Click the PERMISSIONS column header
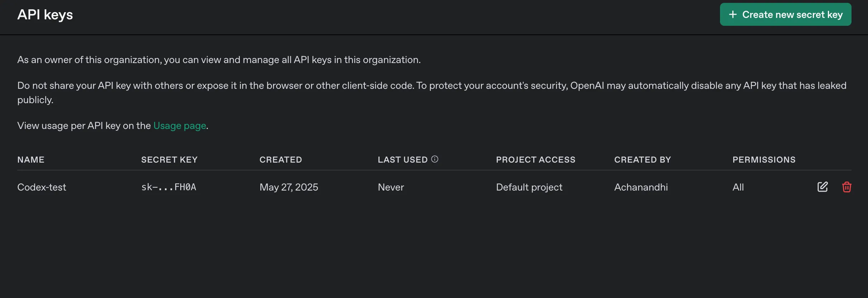This screenshot has height=298, width=868. click(x=764, y=160)
